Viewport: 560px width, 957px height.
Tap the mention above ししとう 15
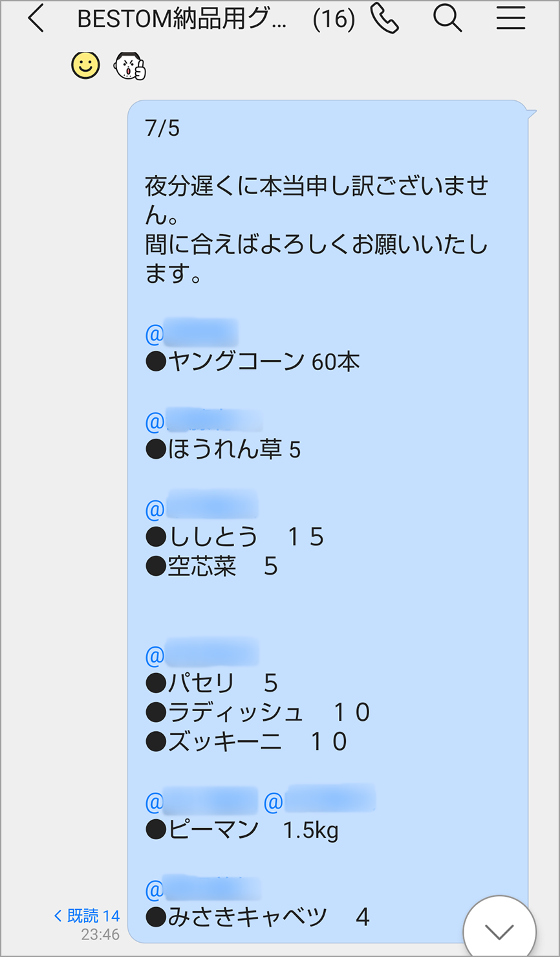(x=202, y=509)
